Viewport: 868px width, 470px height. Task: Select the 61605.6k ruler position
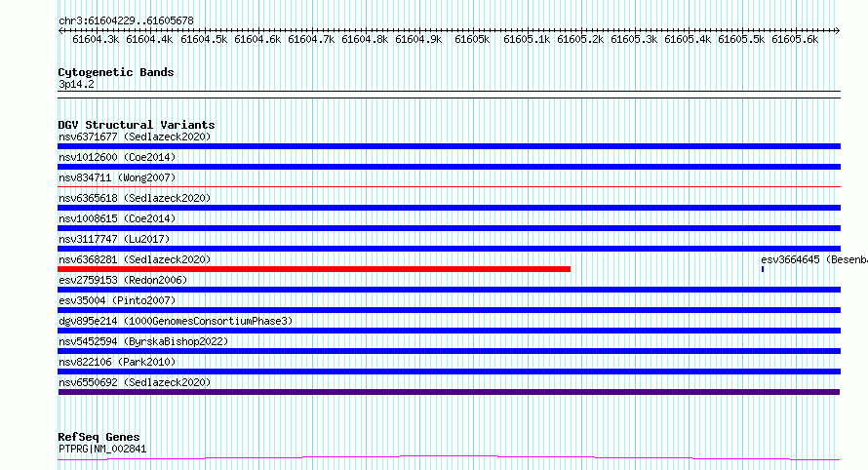tap(795, 39)
